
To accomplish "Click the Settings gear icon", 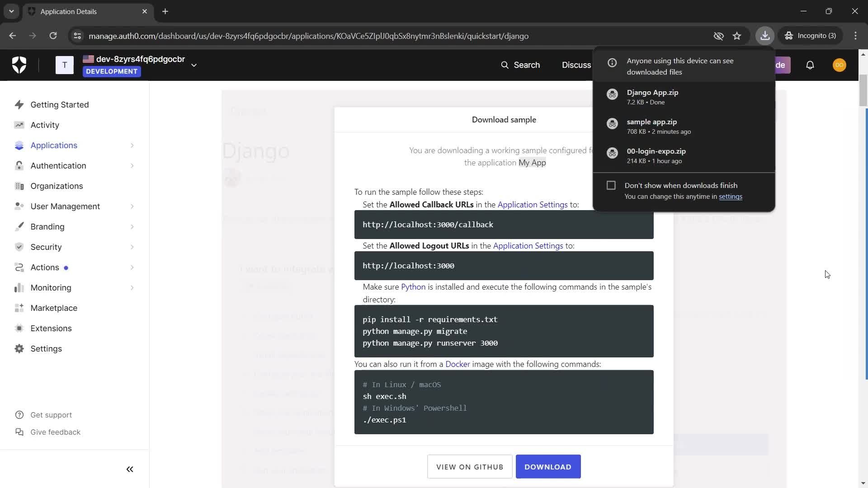I will pos(19,349).
